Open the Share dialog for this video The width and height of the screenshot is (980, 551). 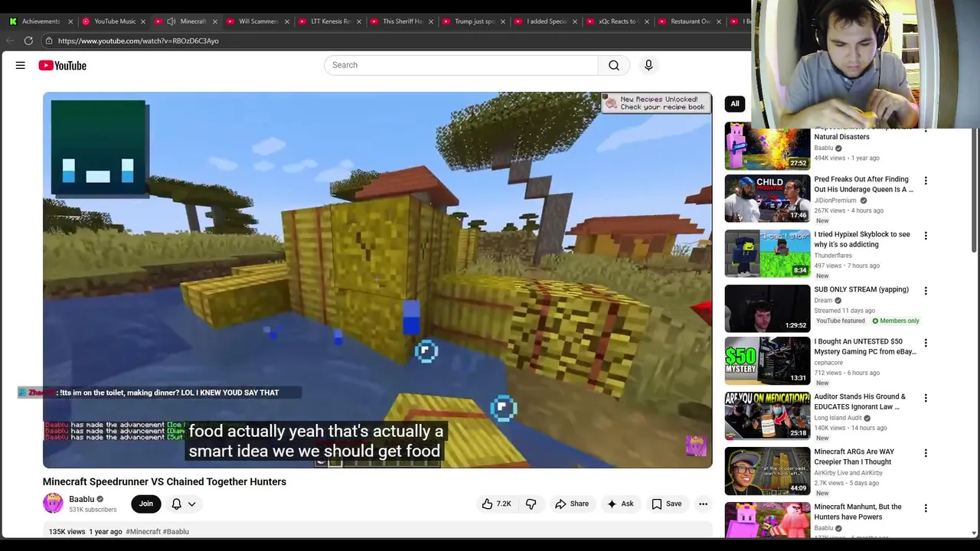click(x=572, y=504)
